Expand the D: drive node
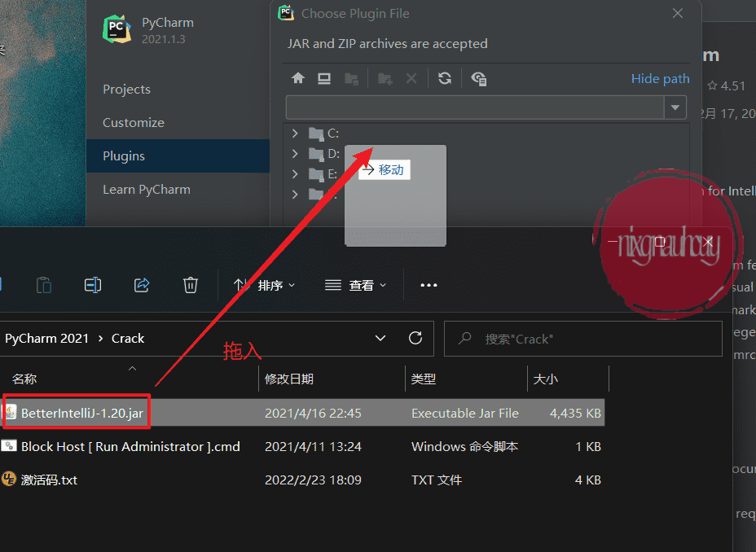Image resolution: width=756 pixels, height=552 pixels. [295, 154]
